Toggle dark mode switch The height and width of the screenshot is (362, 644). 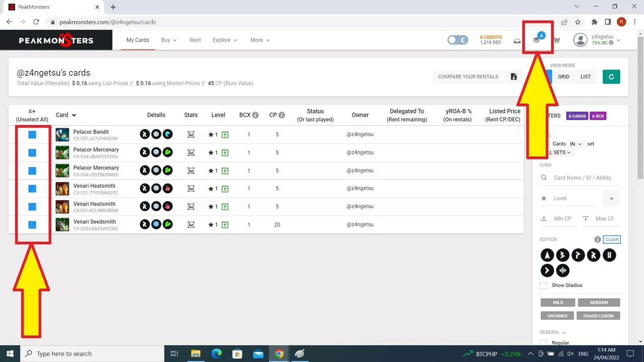458,40
